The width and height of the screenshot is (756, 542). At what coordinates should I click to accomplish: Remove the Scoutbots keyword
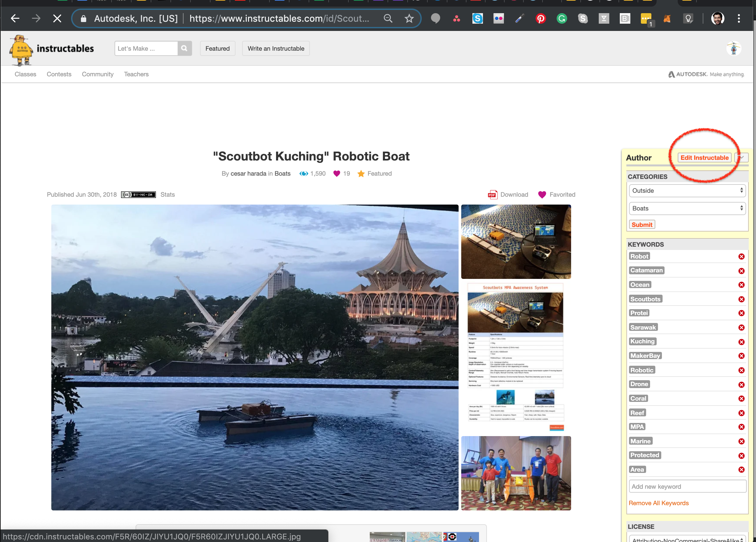[741, 299]
